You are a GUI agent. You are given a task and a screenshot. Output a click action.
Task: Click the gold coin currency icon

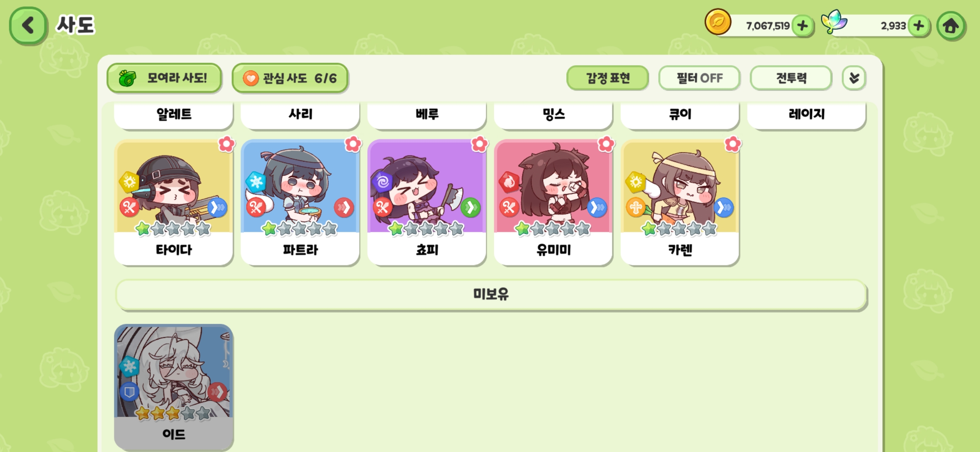pyautogui.click(x=718, y=22)
